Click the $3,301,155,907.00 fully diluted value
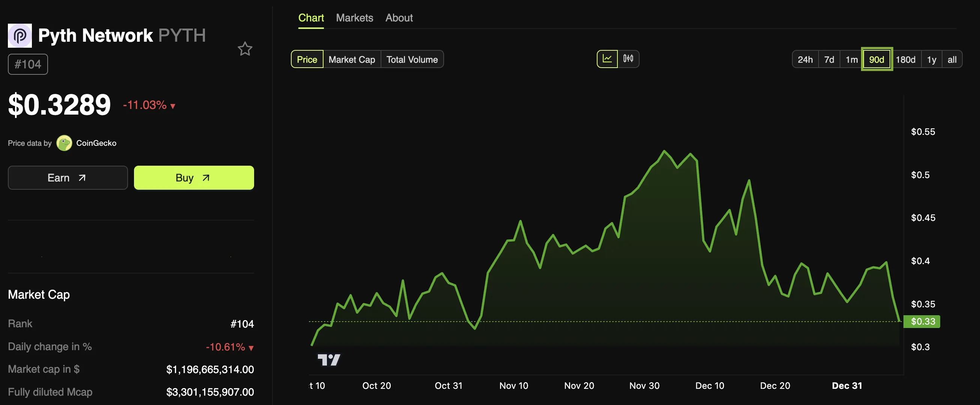This screenshot has height=405, width=980. (210, 392)
